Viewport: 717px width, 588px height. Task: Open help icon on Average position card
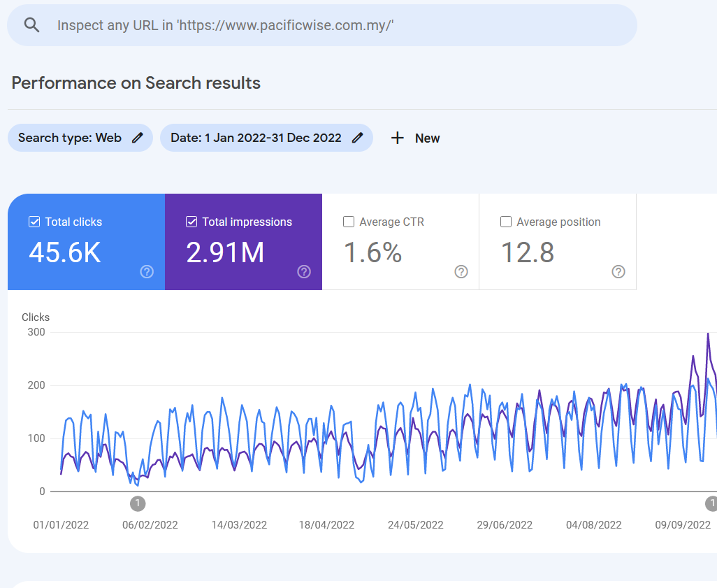click(618, 272)
